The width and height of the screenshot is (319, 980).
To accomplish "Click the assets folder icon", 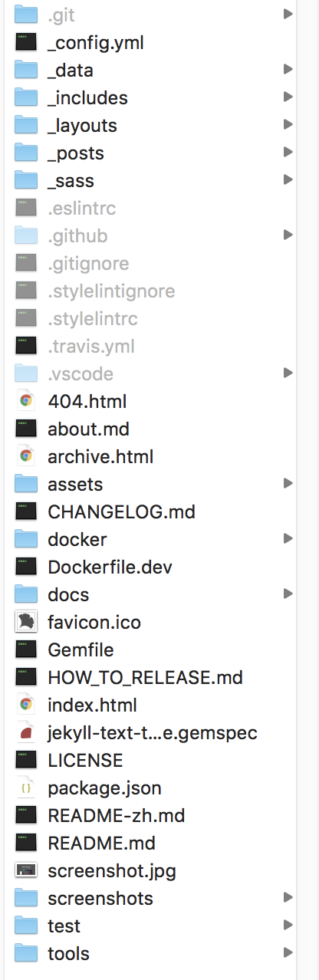I will coord(26,484).
